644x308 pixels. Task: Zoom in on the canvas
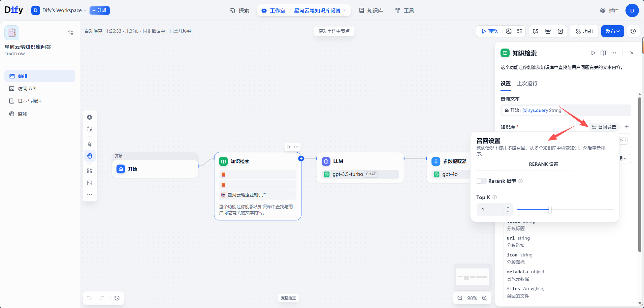485,298
